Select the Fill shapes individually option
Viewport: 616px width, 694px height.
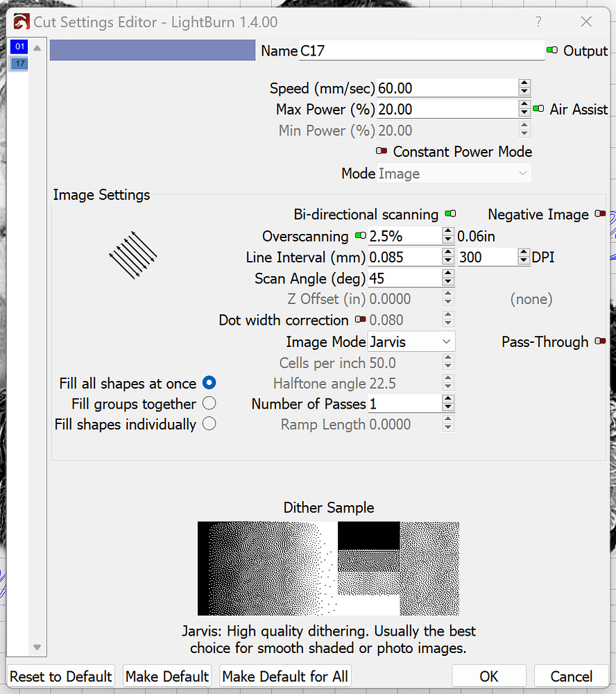pyautogui.click(x=209, y=424)
